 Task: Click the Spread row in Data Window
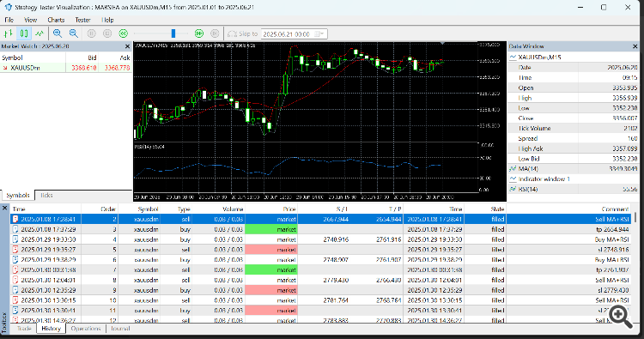[x=573, y=138]
